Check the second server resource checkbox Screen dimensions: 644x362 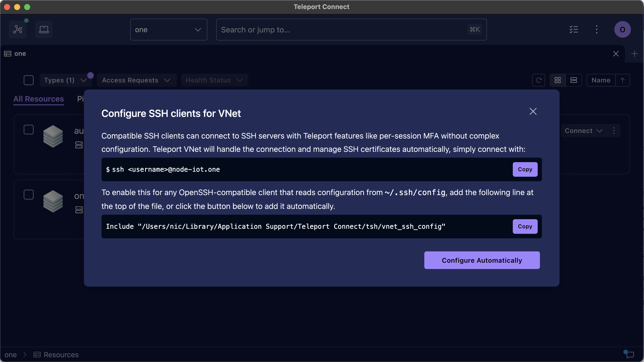coord(28,194)
